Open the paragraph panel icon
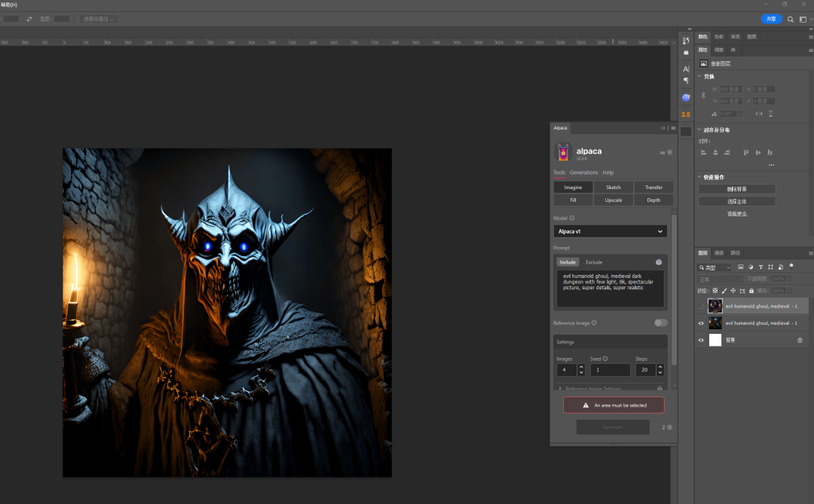Image resolution: width=814 pixels, height=504 pixels. (x=686, y=80)
